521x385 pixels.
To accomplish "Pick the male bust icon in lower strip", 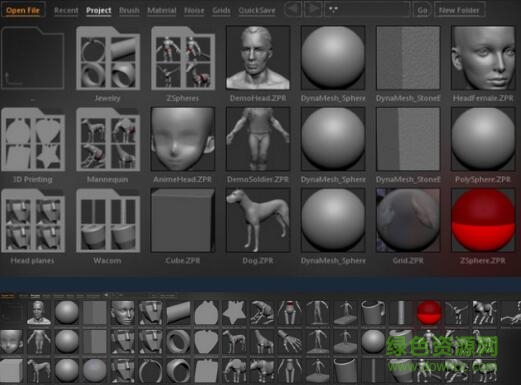I will [x=39, y=312].
